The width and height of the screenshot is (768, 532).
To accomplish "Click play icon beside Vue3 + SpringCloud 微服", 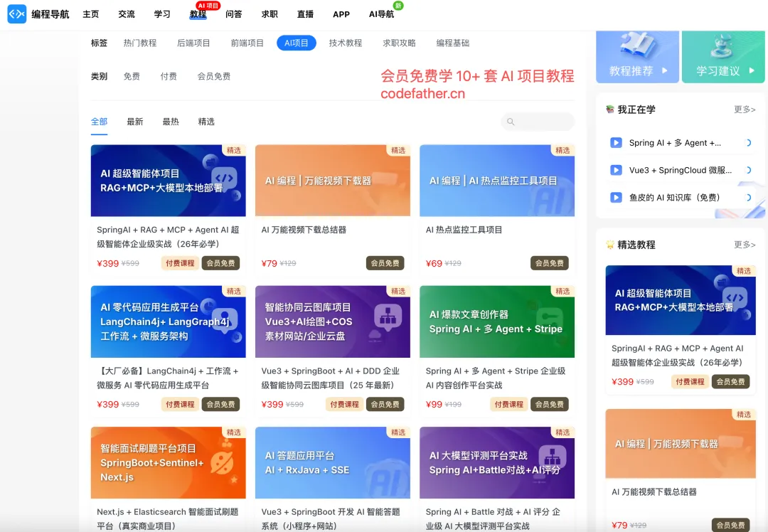I will click(616, 170).
